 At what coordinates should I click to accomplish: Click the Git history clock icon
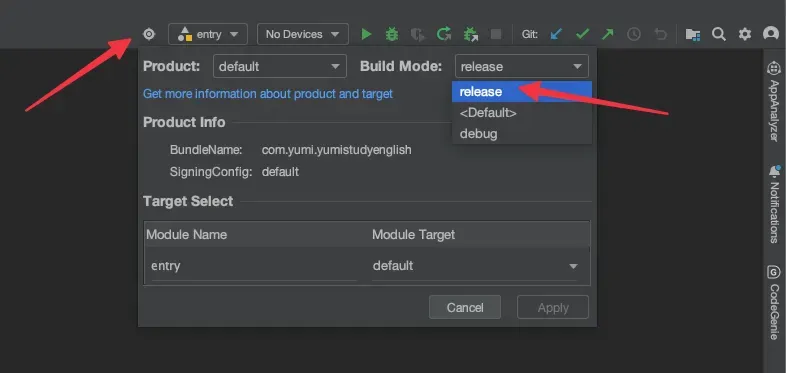pos(634,34)
